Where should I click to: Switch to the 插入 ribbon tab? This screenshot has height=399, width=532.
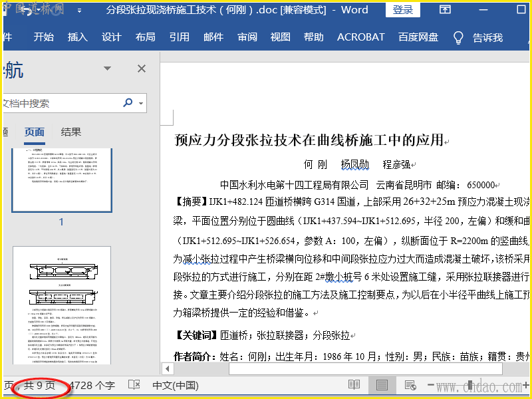(77, 37)
